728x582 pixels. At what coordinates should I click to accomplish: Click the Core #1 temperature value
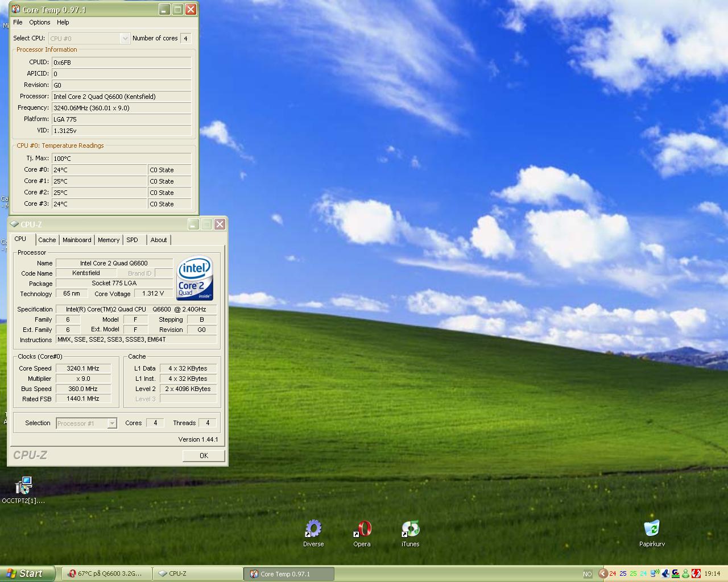click(100, 181)
